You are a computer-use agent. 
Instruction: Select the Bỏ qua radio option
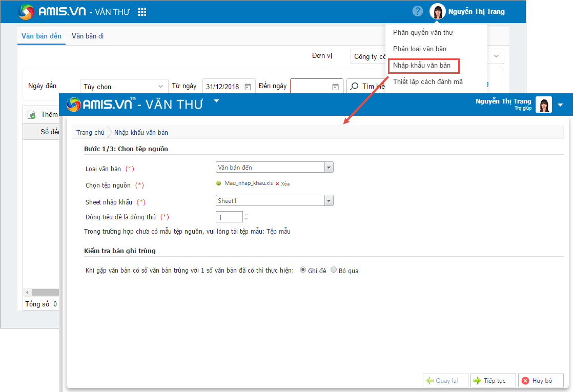point(334,270)
